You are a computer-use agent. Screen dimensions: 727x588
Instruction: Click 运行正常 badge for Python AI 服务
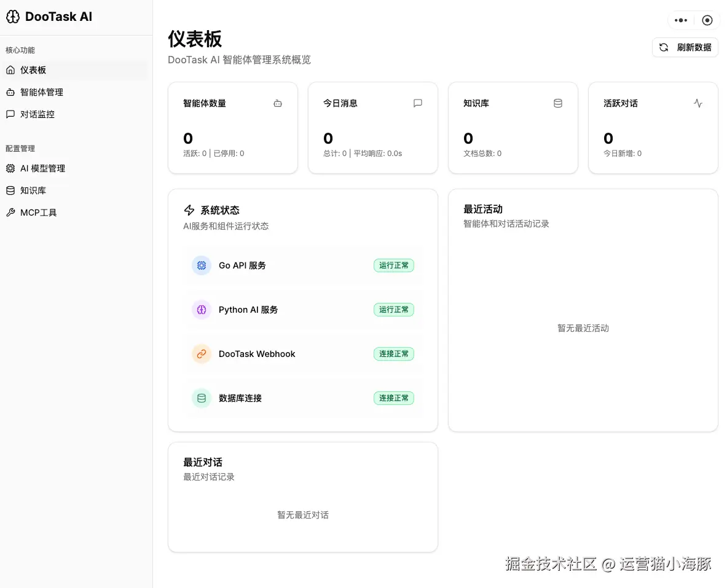pyautogui.click(x=394, y=309)
